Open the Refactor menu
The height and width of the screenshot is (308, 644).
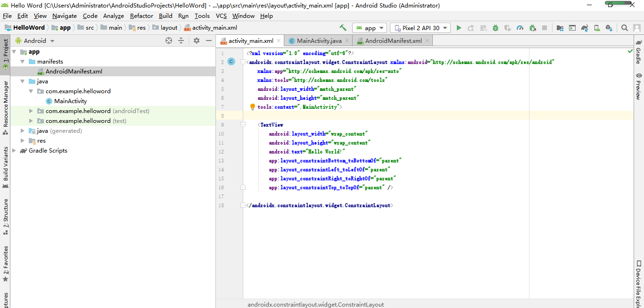141,16
